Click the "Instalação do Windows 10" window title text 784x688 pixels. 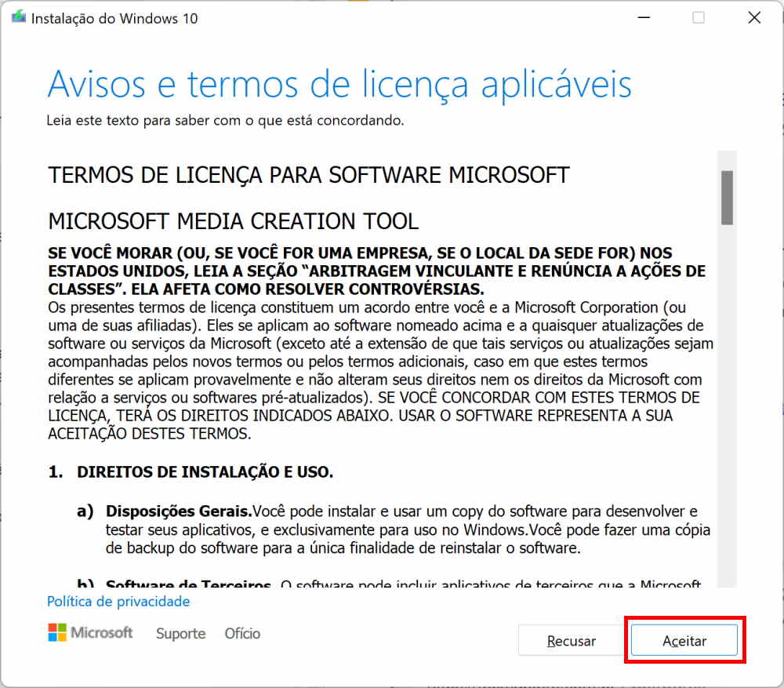coord(114,18)
